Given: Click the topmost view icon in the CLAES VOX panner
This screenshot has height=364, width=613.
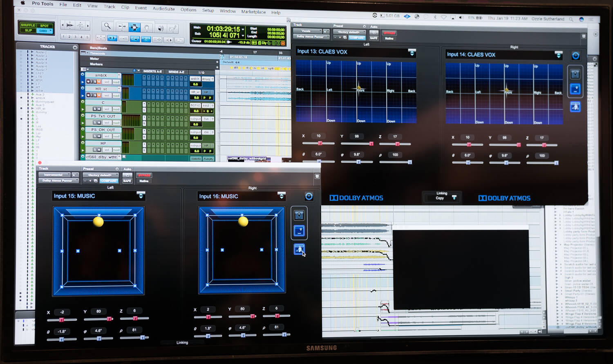Looking at the screenshot, I should pos(575,74).
